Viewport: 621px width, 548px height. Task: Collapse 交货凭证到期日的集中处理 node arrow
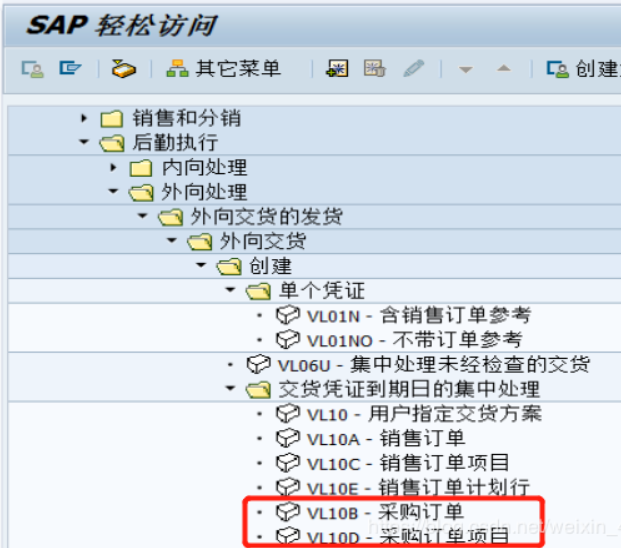coord(230,388)
